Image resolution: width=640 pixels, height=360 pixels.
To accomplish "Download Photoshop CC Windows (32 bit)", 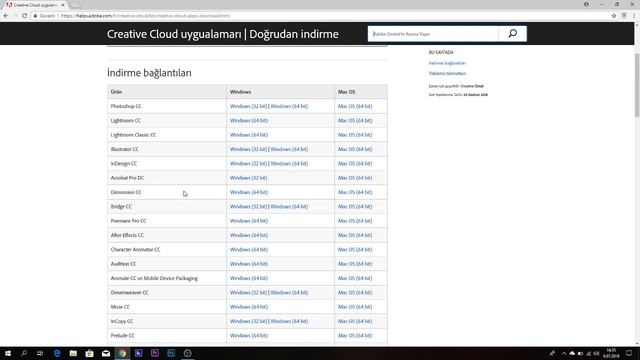I will click(x=248, y=106).
